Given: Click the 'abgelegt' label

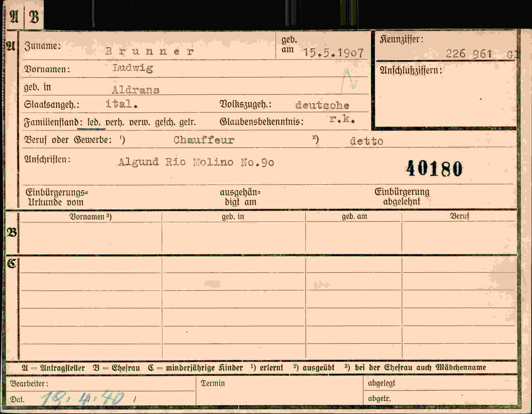Looking at the screenshot, I should pos(381,383).
